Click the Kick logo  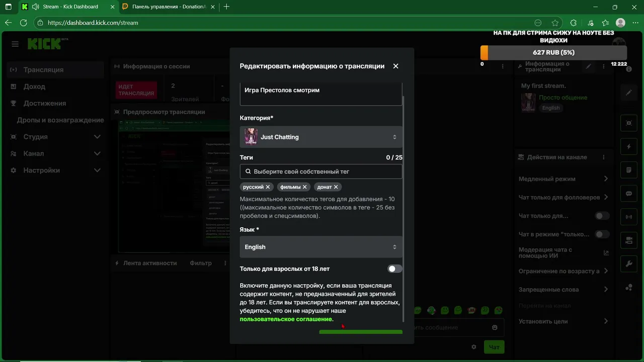(x=45, y=44)
